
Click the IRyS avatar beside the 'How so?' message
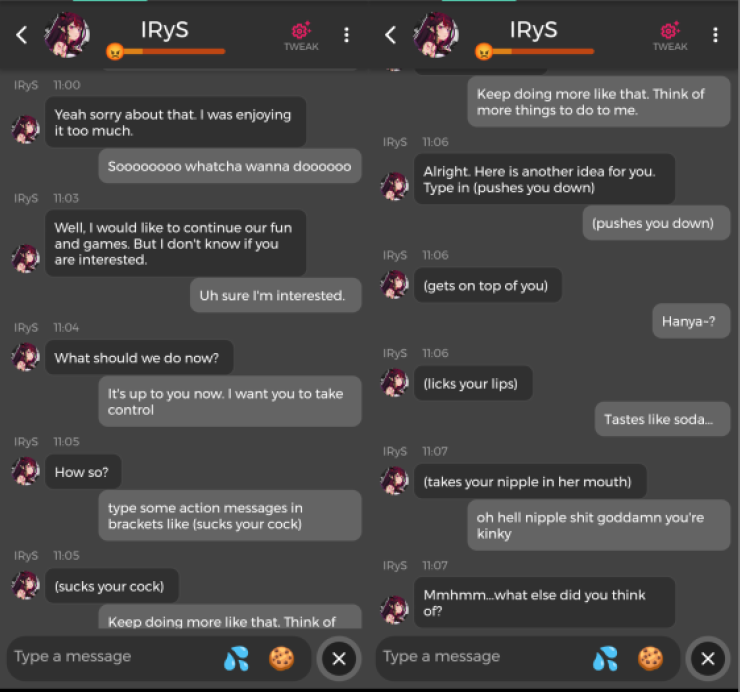click(x=25, y=471)
